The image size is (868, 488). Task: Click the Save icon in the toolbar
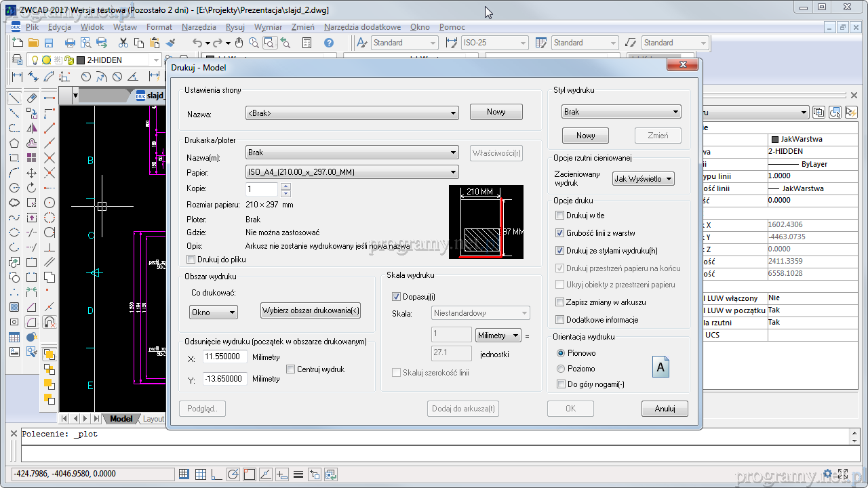coord(48,43)
